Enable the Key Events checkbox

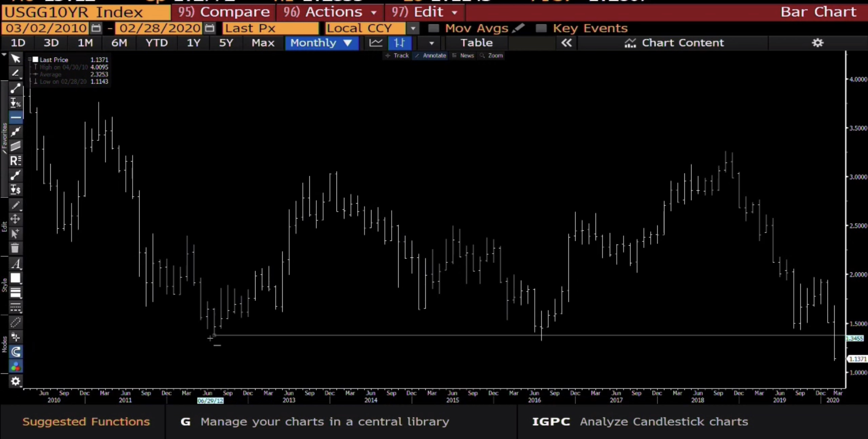pyautogui.click(x=541, y=28)
